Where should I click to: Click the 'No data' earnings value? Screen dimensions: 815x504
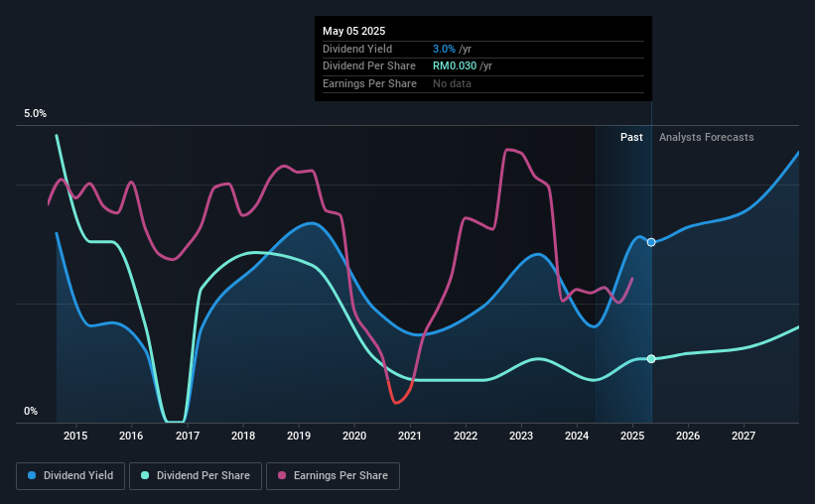pyautogui.click(x=453, y=83)
